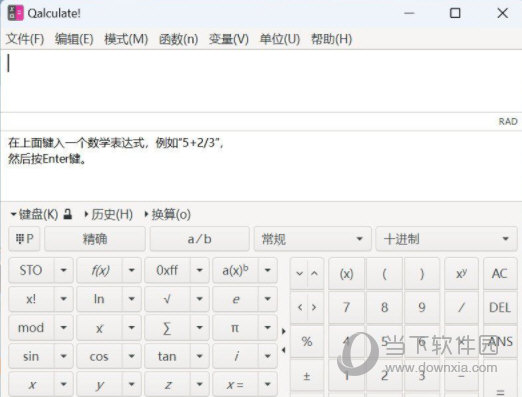Insert the imaginary unit i
Screen dimensions: 522x397
[x=235, y=356]
